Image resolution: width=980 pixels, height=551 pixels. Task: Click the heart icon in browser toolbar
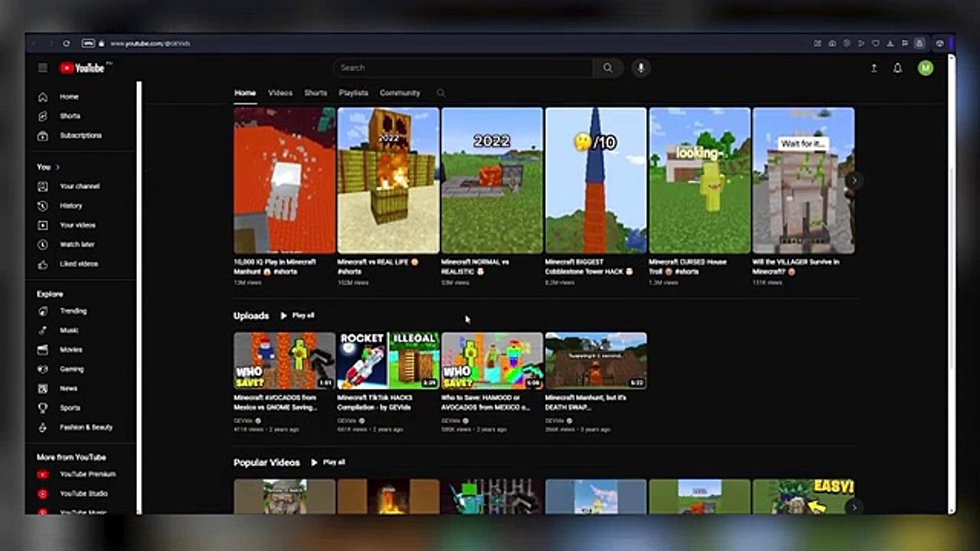(876, 44)
